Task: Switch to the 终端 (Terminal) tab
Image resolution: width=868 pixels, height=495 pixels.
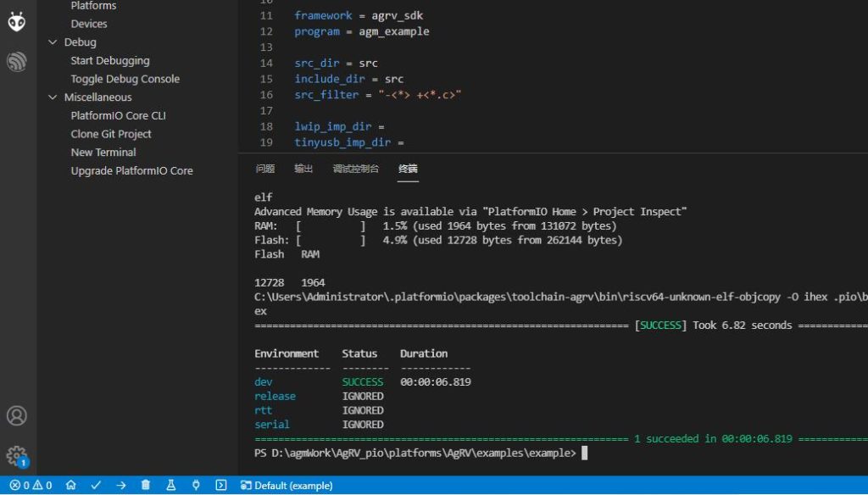Action: [408, 169]
